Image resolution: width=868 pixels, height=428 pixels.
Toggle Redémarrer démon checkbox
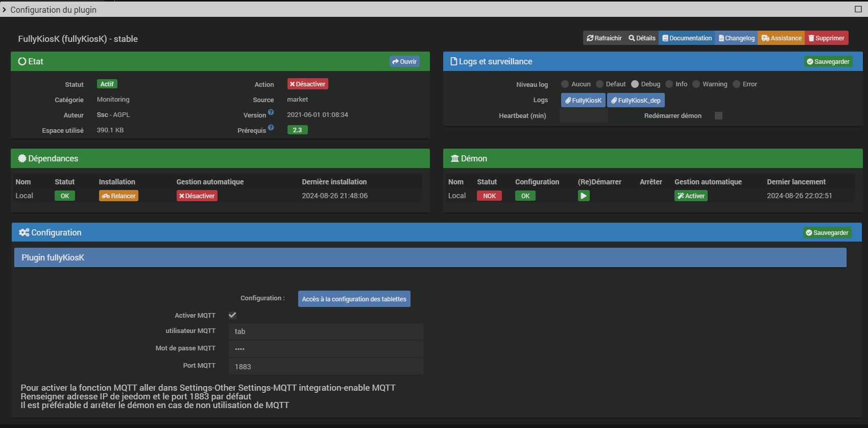pyautogui.click(x=718, y=116)
